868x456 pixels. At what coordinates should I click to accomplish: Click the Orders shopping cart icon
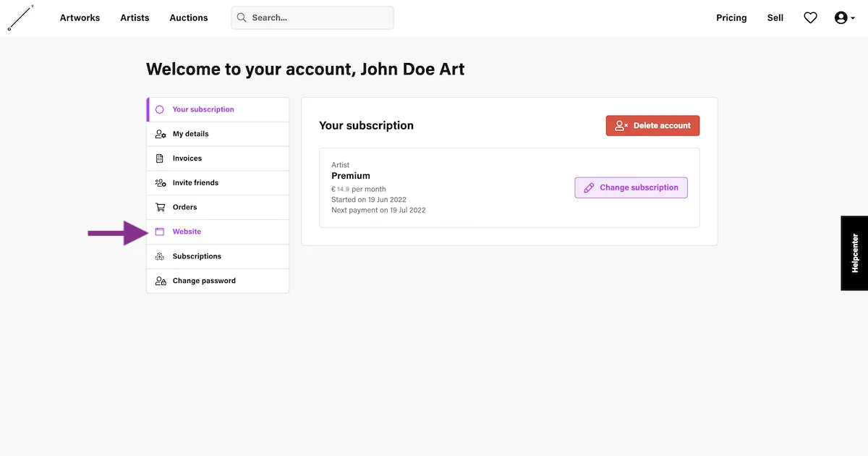(160, 207)
